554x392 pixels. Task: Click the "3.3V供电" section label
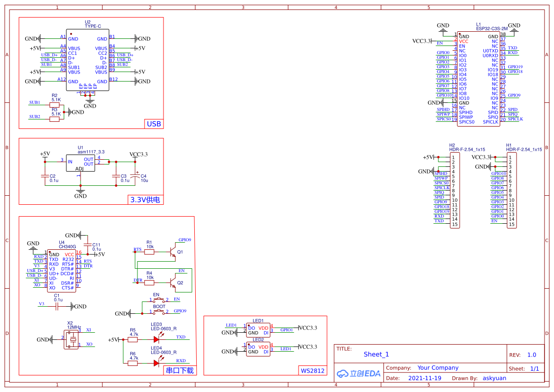pyautogui.click(x=145, y=200)
